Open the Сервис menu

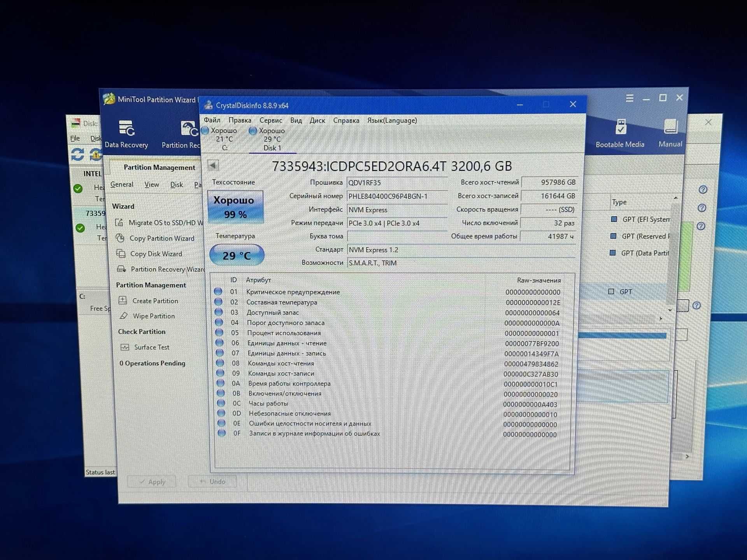271,120
